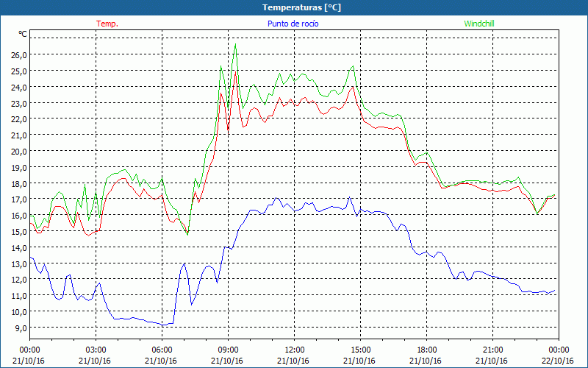Click the 06:00 time axis label

coord(162,350)
